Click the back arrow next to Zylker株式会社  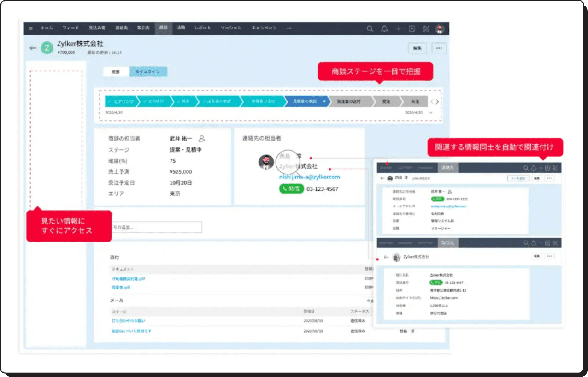(x=34, y=48)
